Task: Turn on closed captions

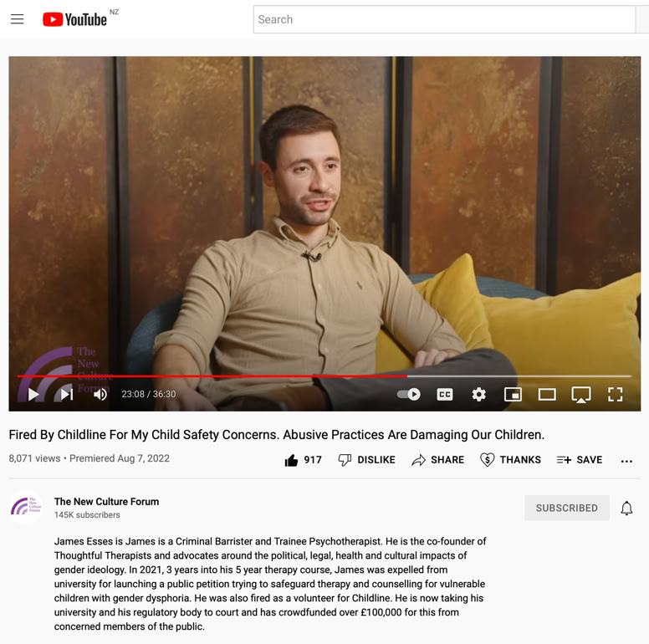Action: (x=445, y=395)
